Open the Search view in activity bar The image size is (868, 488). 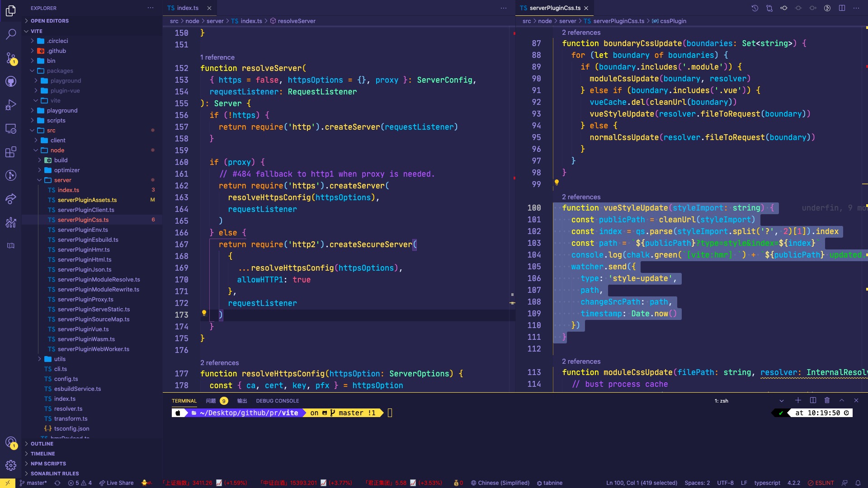pos(11,34)
